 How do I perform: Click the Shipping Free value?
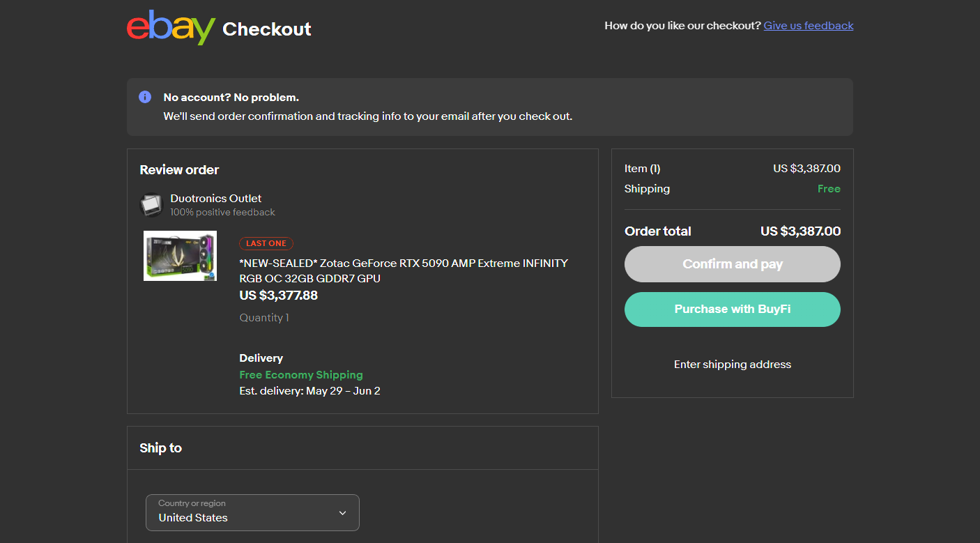click(829, 189)
